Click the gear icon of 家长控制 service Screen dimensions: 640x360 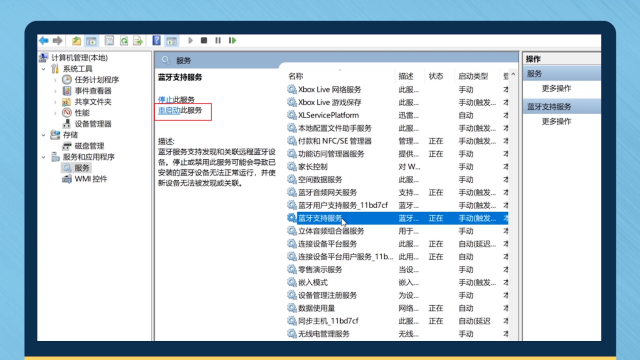coord(291,167)
